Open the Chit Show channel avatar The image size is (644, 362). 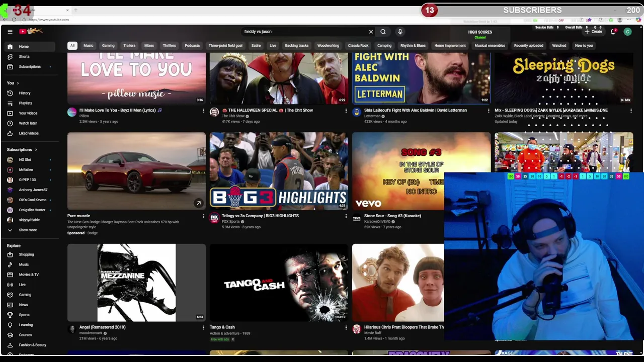214,112
